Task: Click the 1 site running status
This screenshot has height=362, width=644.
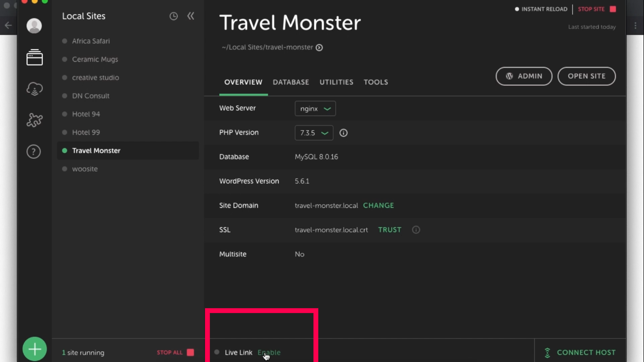Action: 83,353
